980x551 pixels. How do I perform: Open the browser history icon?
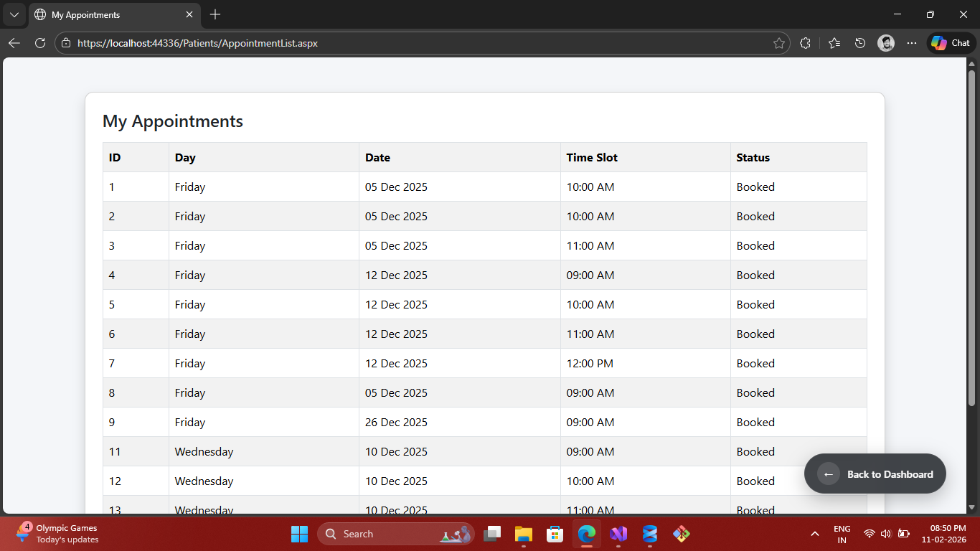[860, 43]
